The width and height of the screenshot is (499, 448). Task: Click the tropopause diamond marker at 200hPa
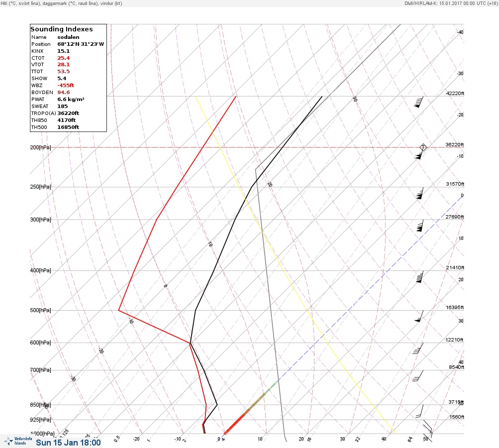423,147
